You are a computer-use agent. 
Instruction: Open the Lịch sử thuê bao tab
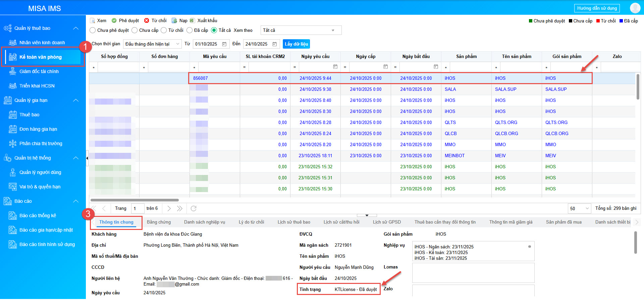[x=294, y=222]
